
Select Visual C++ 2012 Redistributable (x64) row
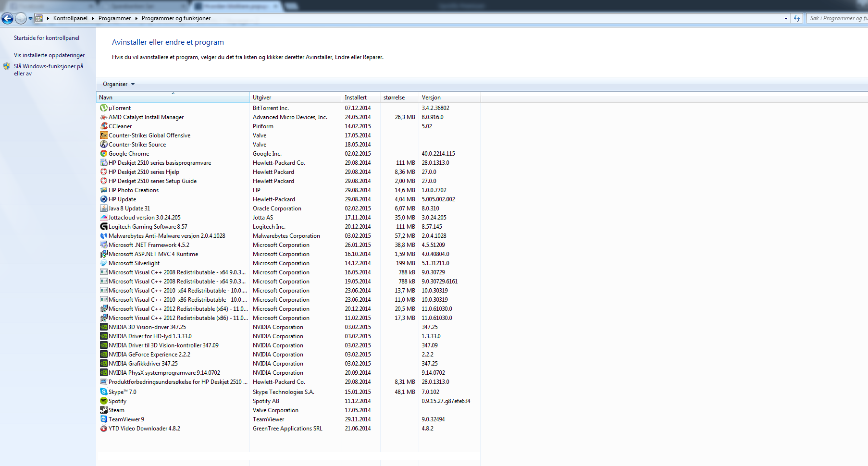[x=288, y=309]
